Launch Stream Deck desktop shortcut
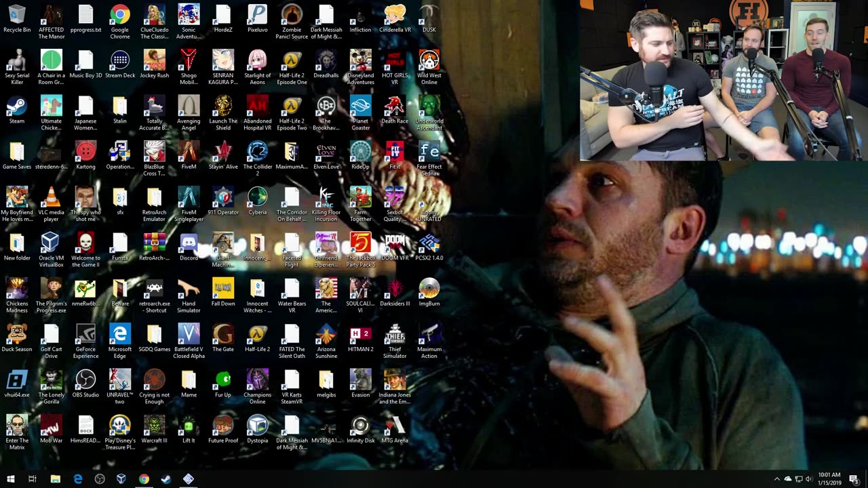The height and width of the screenshot is (488, 868). pyautogui.click(x=120, y=64)
